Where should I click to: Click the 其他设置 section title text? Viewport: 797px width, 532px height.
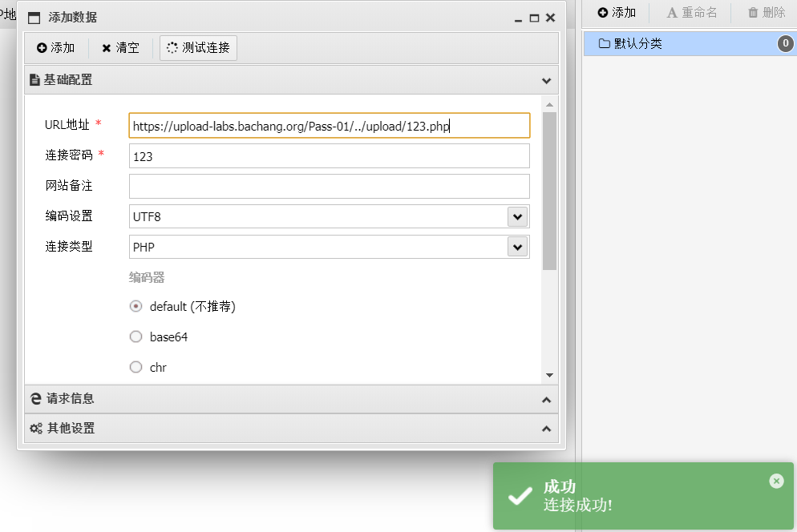click(x=71, y=429)
